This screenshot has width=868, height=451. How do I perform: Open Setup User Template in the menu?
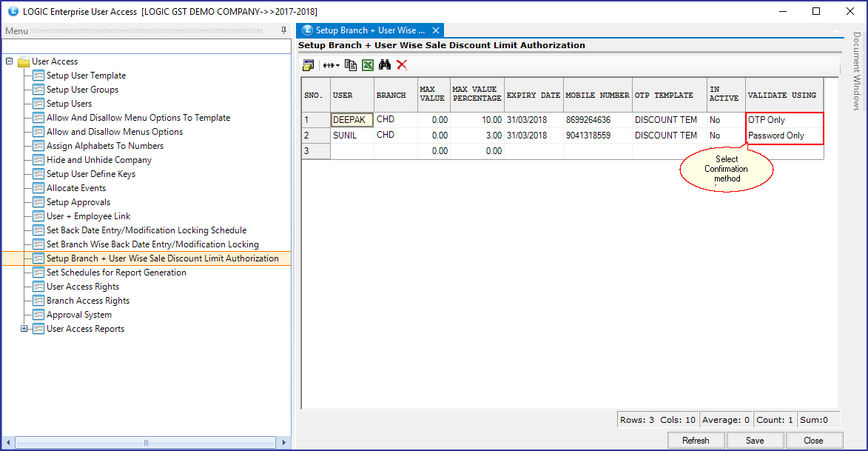point(86,76)
